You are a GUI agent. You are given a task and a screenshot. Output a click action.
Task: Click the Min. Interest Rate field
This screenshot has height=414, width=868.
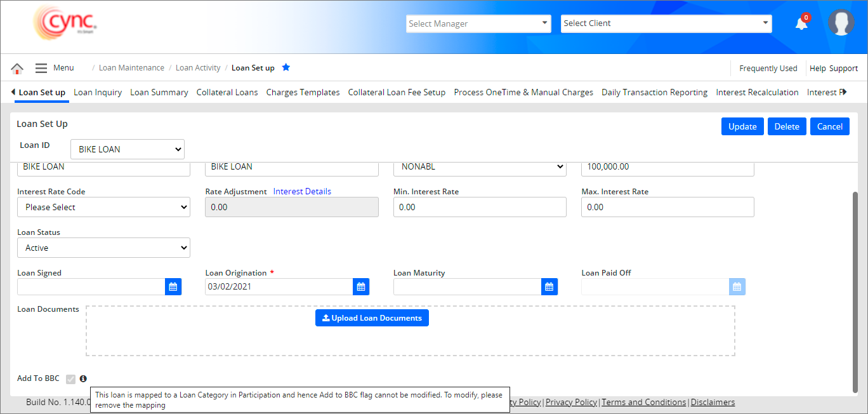click(479, 207)
